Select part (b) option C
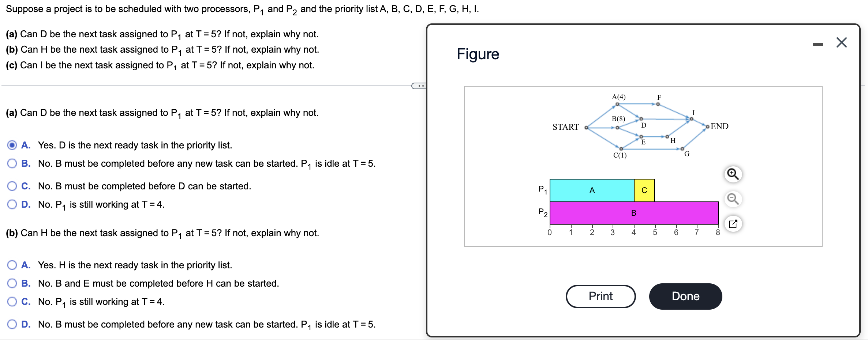This screenshot has width=868, height=340. click(x=12, y=302)
